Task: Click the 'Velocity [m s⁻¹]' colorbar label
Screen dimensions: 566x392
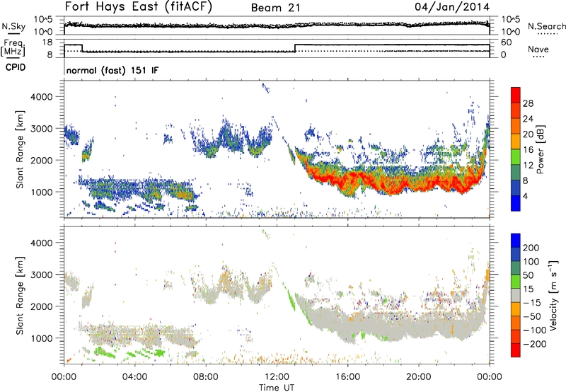Action: tap(553, 295)
